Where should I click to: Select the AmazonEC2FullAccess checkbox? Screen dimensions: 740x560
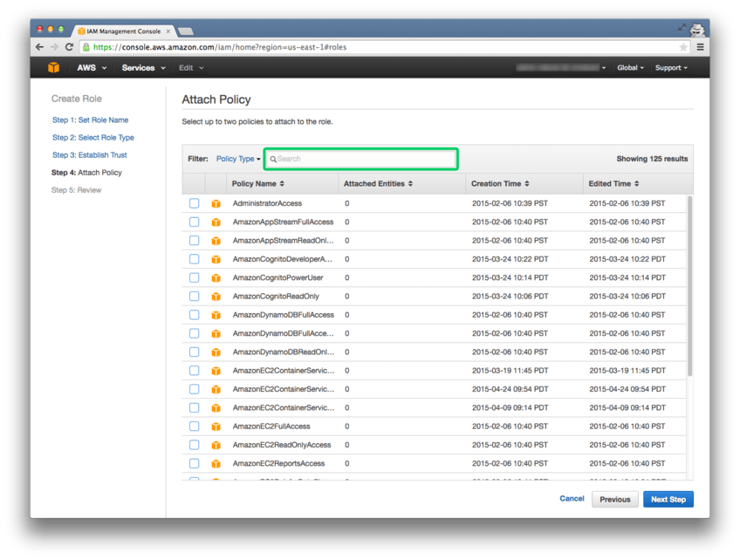[194, 426]
